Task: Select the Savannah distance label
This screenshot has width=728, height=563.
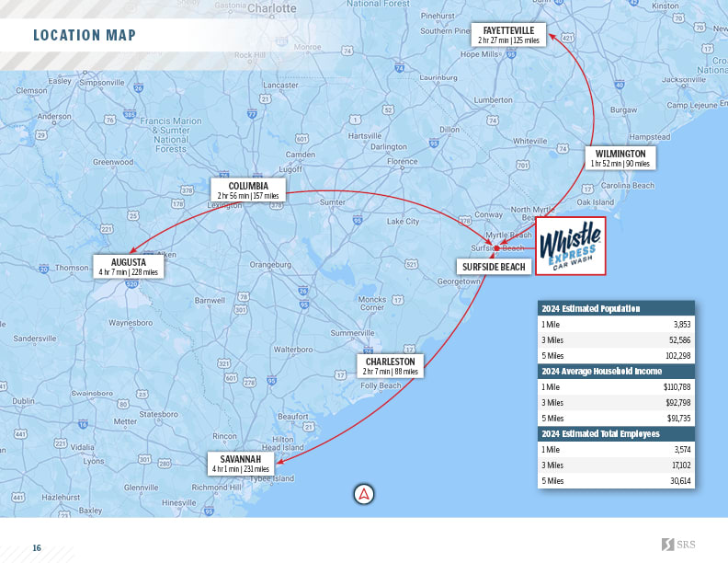Action: tap(241, 464)
